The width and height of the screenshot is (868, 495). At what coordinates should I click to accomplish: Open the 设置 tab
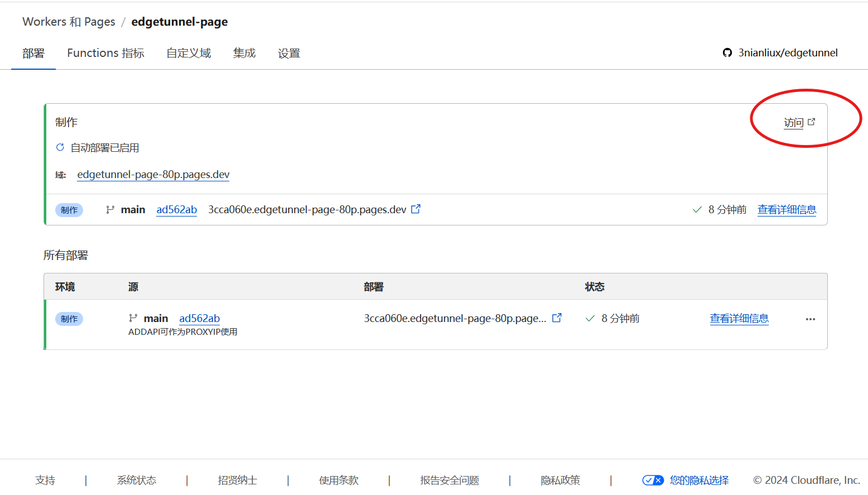[289, 53]
